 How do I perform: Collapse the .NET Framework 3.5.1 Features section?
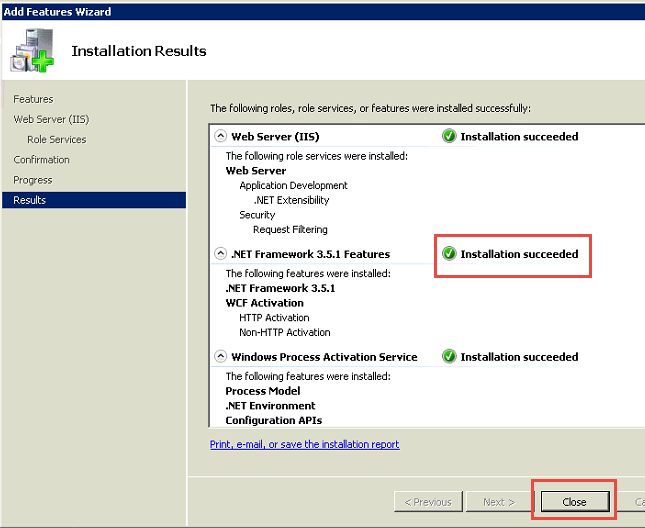tap(220, 253)
